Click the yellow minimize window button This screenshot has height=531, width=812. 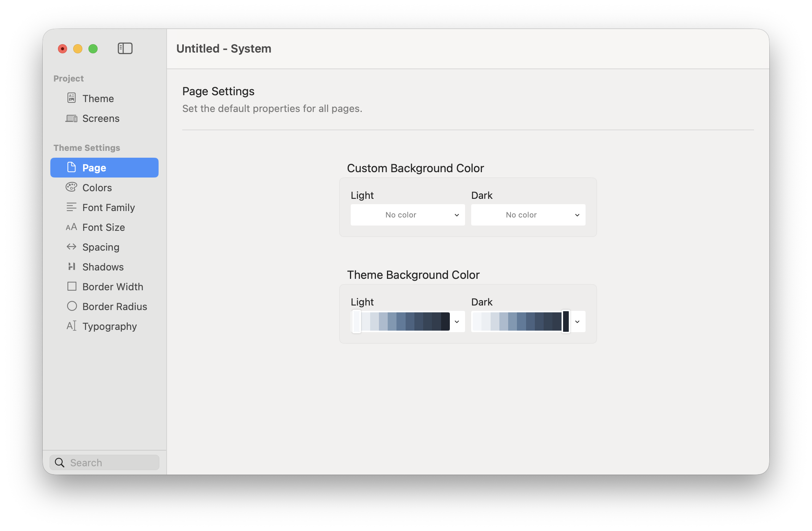(78, 49)
